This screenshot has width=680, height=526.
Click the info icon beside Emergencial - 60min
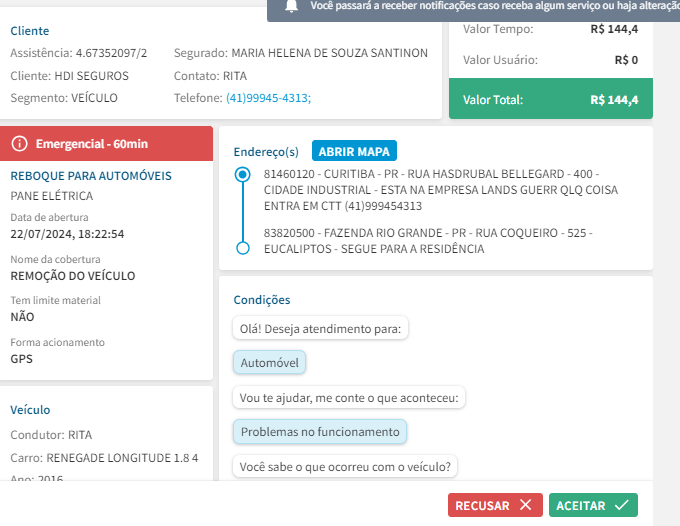(20, 144)
